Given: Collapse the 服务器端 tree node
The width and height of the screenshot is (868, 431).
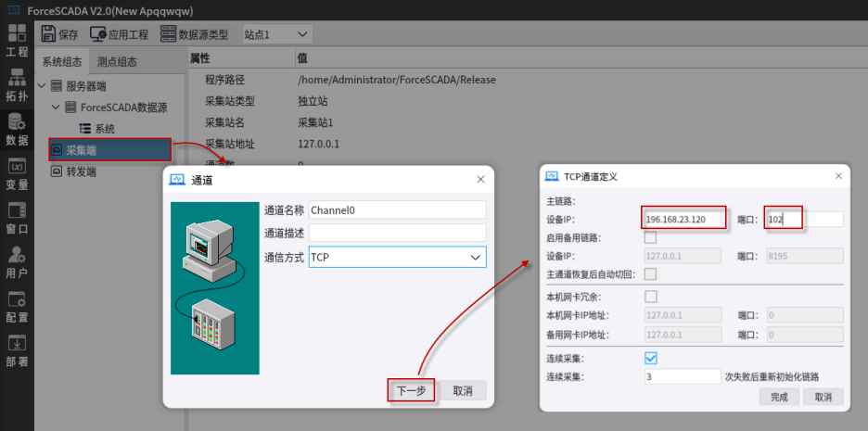Looking at the screenshot, I should tap(42, 86).
